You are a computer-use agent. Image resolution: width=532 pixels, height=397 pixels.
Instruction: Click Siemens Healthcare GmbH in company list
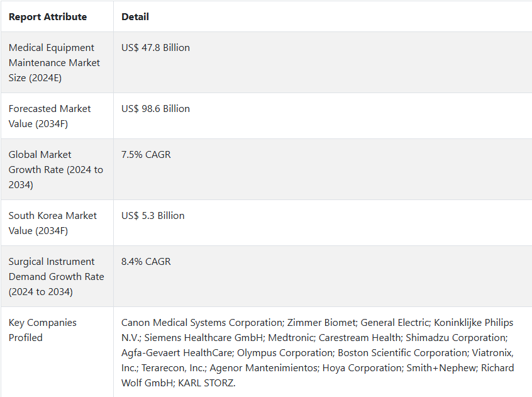[204, 338]
